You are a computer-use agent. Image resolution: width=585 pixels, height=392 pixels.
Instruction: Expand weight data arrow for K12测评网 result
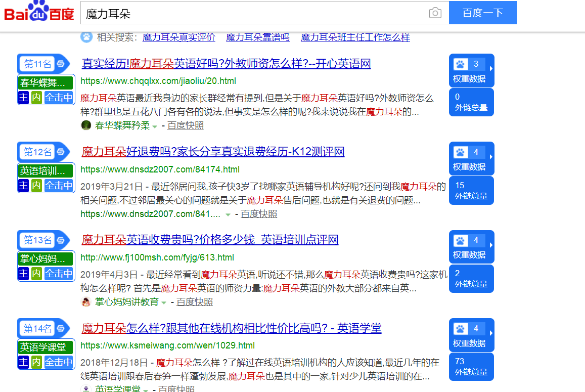pos(491,157)
